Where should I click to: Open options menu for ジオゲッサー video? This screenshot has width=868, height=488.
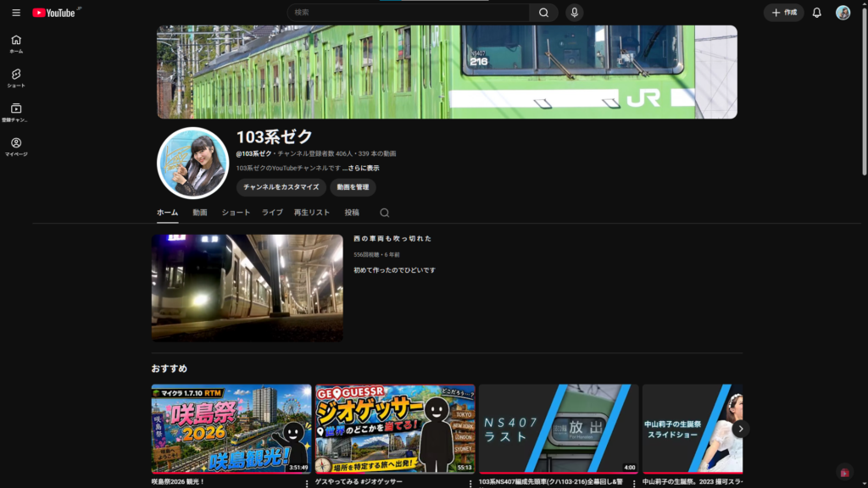coord(470,484)
